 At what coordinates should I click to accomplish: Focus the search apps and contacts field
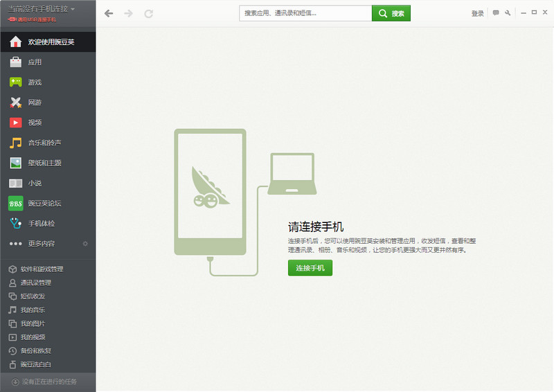[x=305, y=13]
